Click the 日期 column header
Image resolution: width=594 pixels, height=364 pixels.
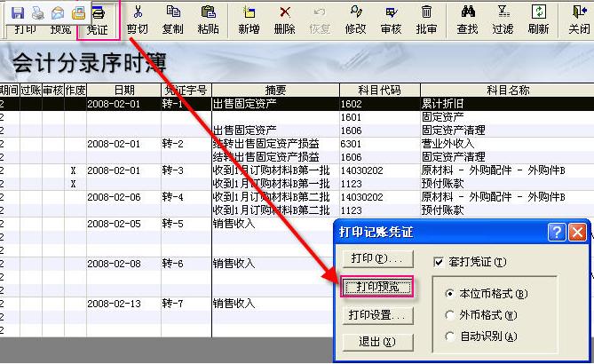[x=124, y=91]
